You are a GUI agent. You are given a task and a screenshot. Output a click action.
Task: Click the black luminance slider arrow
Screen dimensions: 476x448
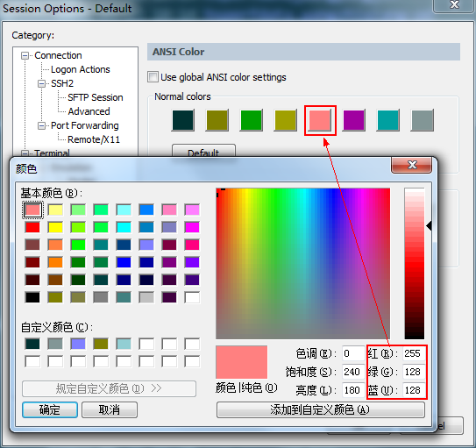coord(429,226)
